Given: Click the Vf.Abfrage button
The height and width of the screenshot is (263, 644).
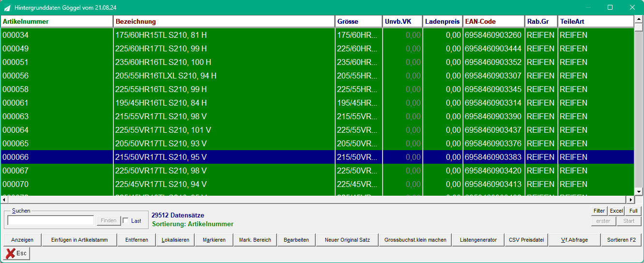Looking at the screenshot, I should 574,240.
